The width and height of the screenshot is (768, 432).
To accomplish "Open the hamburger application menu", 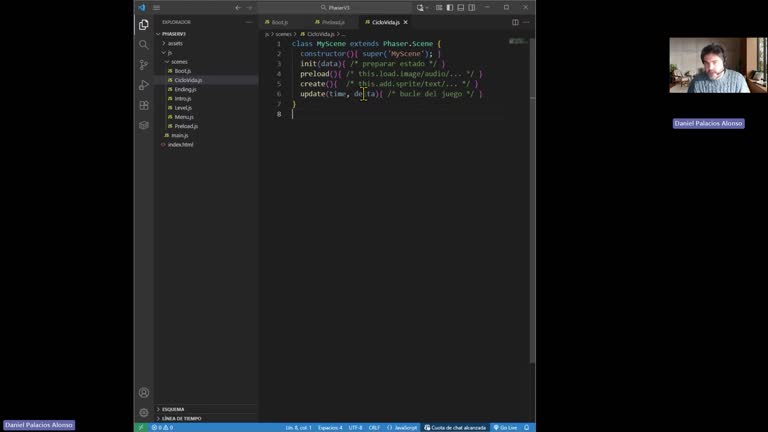I will click(x=156, y=8).
